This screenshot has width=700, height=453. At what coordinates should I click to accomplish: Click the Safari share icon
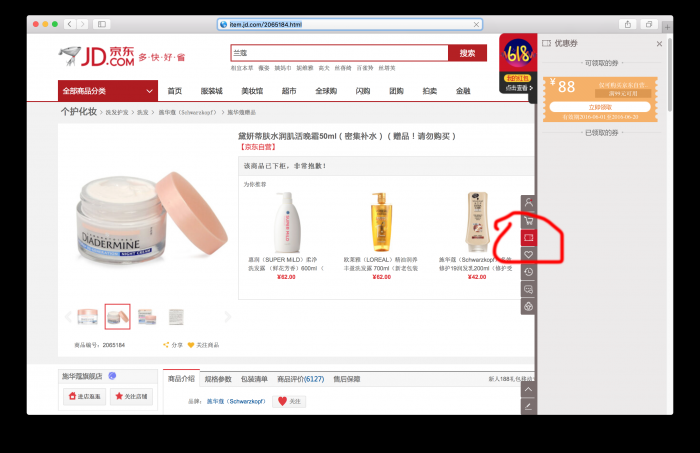pos(628,24)
